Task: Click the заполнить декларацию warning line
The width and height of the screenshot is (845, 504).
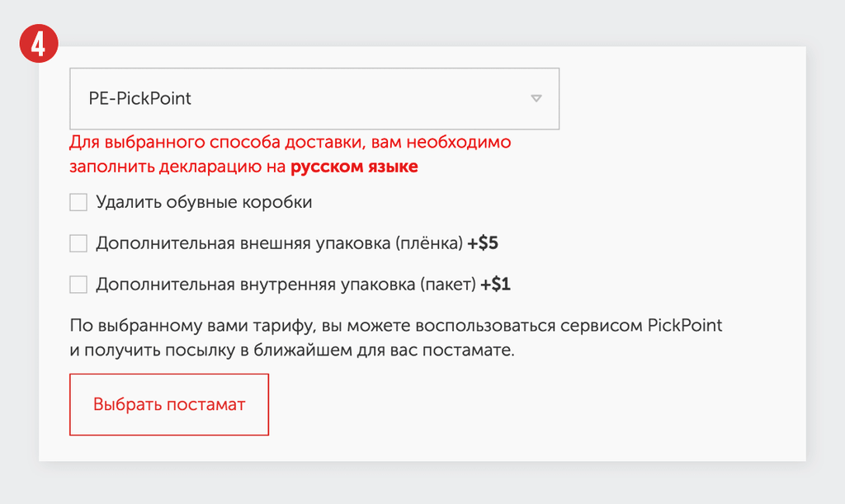Action: (243, 167)
